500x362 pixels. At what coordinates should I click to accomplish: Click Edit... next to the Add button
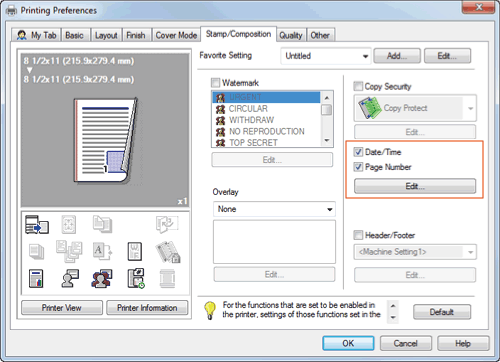[447, 56]
